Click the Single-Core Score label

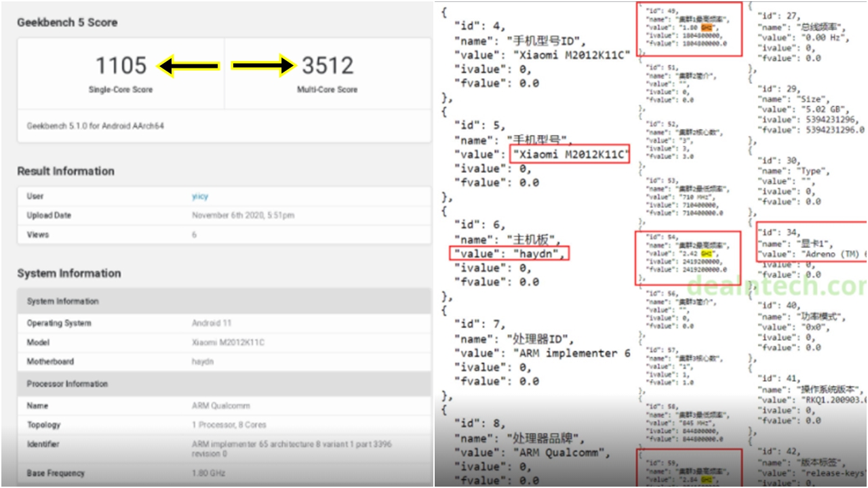tap(121, 89)
